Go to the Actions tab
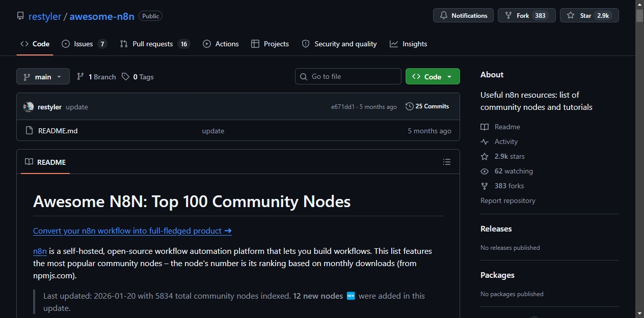 (221, 44)
